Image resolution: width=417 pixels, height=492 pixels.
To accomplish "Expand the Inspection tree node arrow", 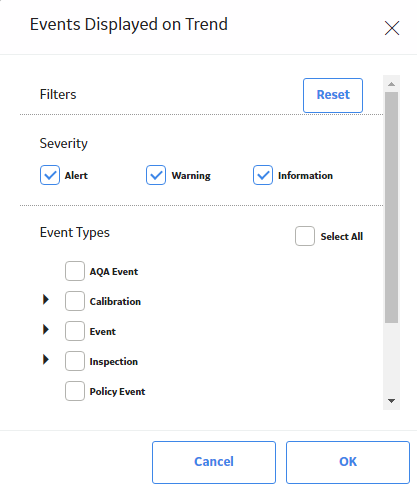I will (46, 359).
